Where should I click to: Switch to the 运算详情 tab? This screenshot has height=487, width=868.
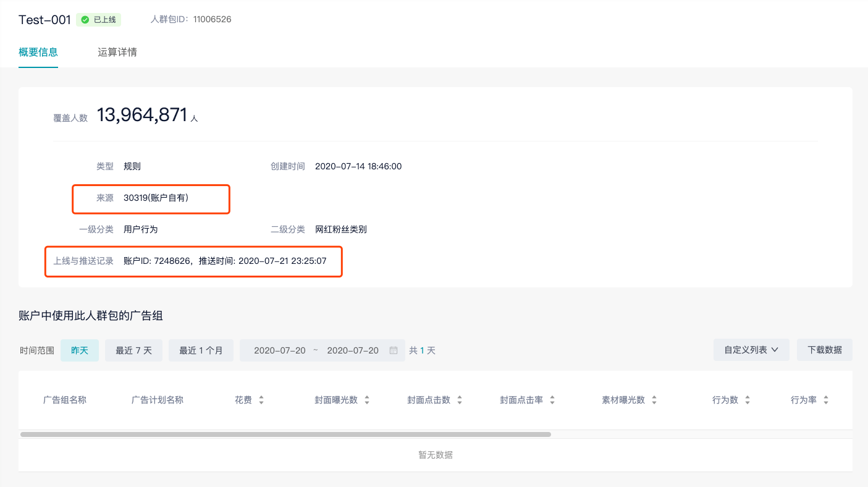click(x=117, y=52)
